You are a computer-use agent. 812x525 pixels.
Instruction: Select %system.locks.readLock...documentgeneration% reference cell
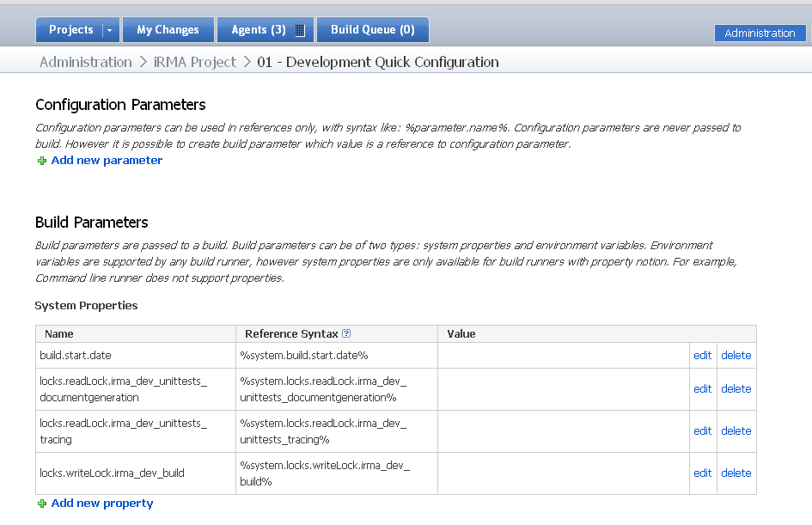pyautogui.click(x=337, y=389)
